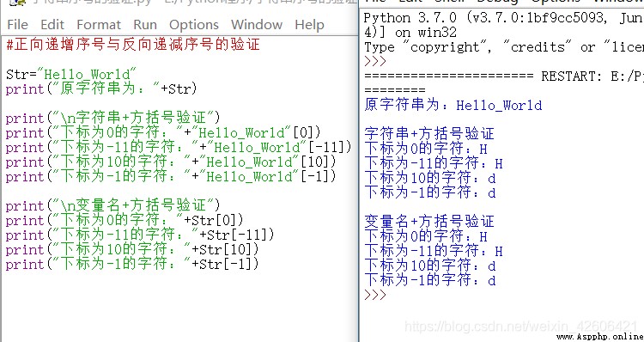Viewport: 644px width, 342px height.
Task: Click the RESTART separator line in the shell
Action: 503,76
